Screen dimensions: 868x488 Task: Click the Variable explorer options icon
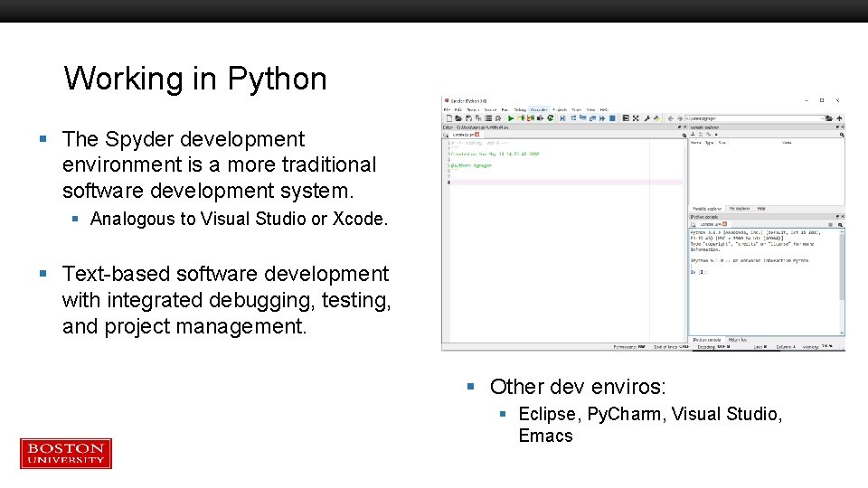pyautogui.click(x=842, y=135)
